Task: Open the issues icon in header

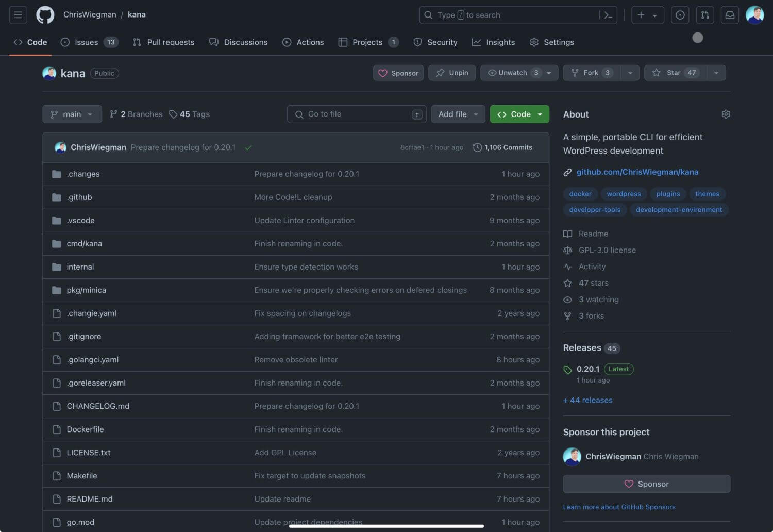Action: [x=680, y=15]
